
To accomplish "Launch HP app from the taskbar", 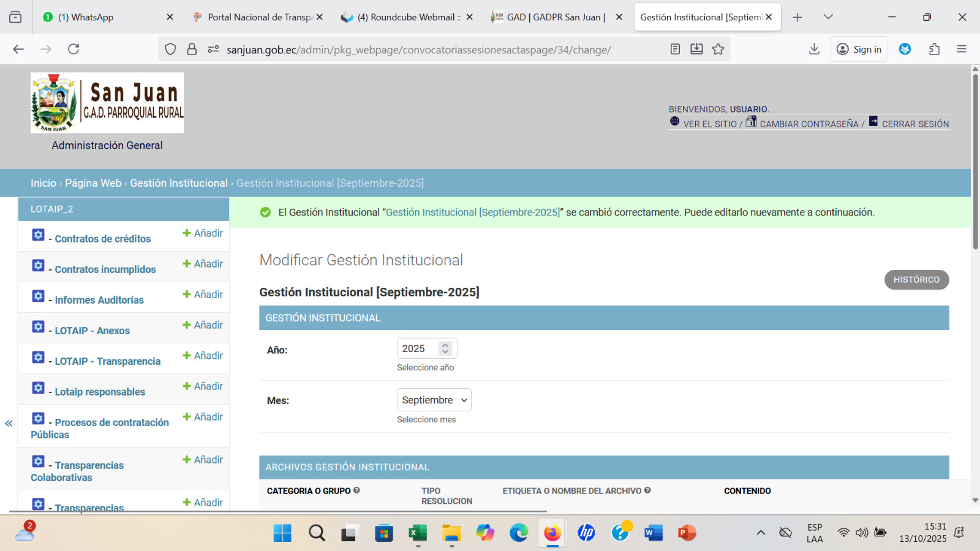I will (x=586, y=533).
